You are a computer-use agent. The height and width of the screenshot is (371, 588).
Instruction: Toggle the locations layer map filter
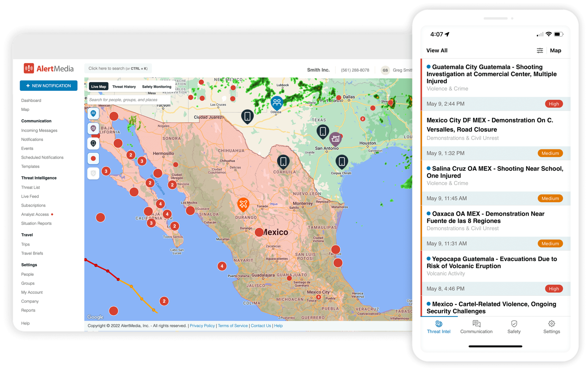click(x=93, y=128)
